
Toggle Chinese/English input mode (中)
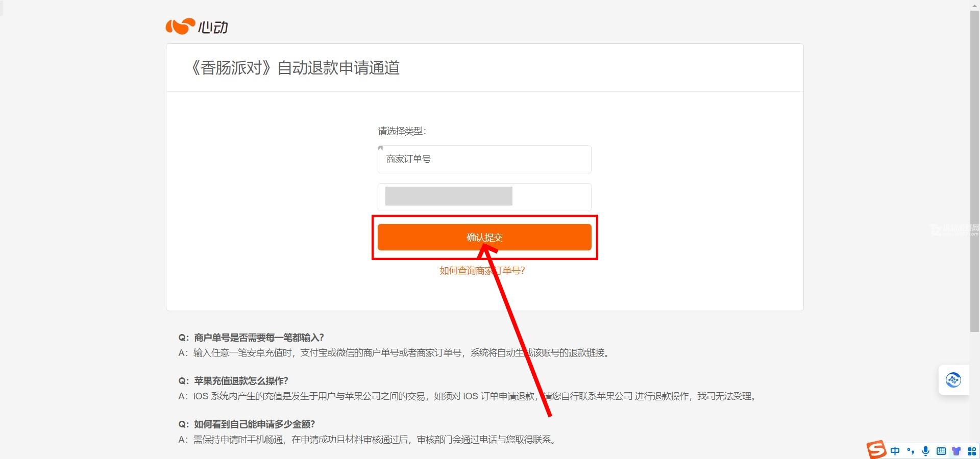(895, 451)
